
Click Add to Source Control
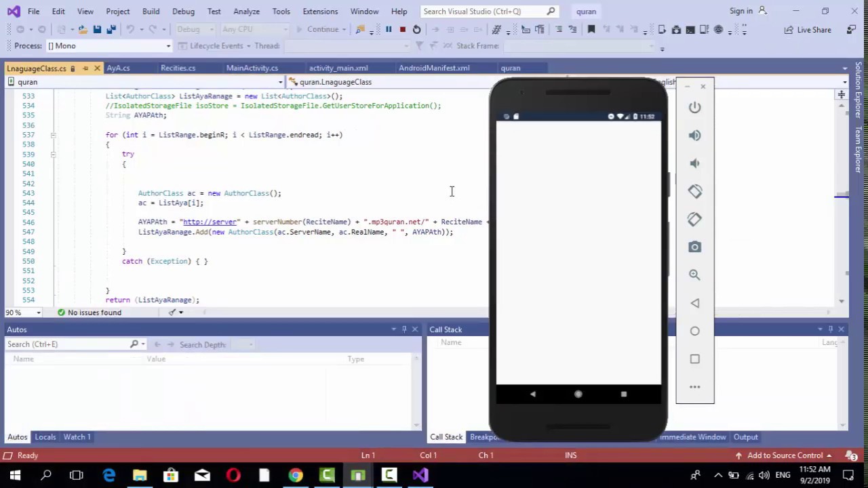coord(785,455)
